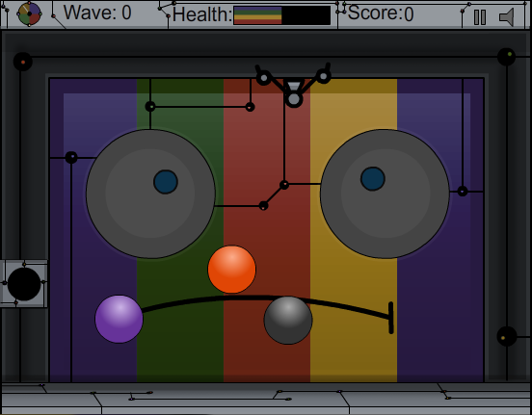This screenshot has height=415, width=532.
Task: Click the T-shaped end of the curved arm
Action: 391,318
